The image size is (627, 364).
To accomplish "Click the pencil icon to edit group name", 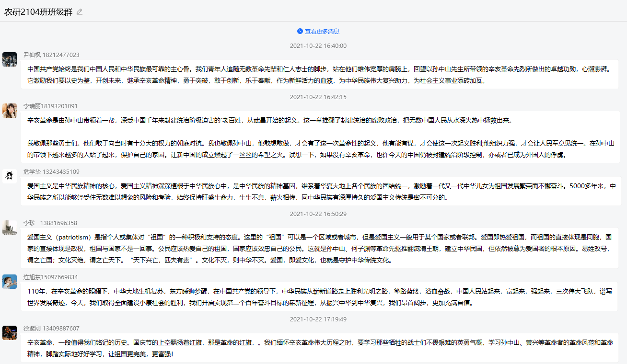I will point(80,12).
